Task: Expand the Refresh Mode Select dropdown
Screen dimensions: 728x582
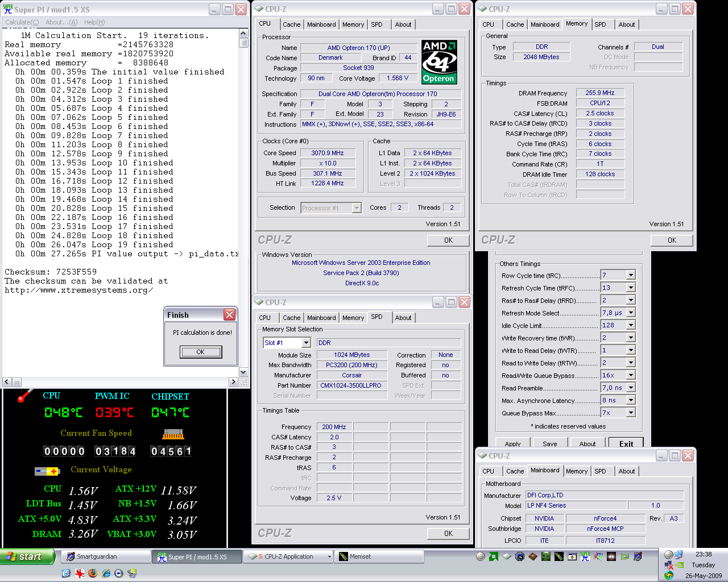Action: [x=631, y=313]
